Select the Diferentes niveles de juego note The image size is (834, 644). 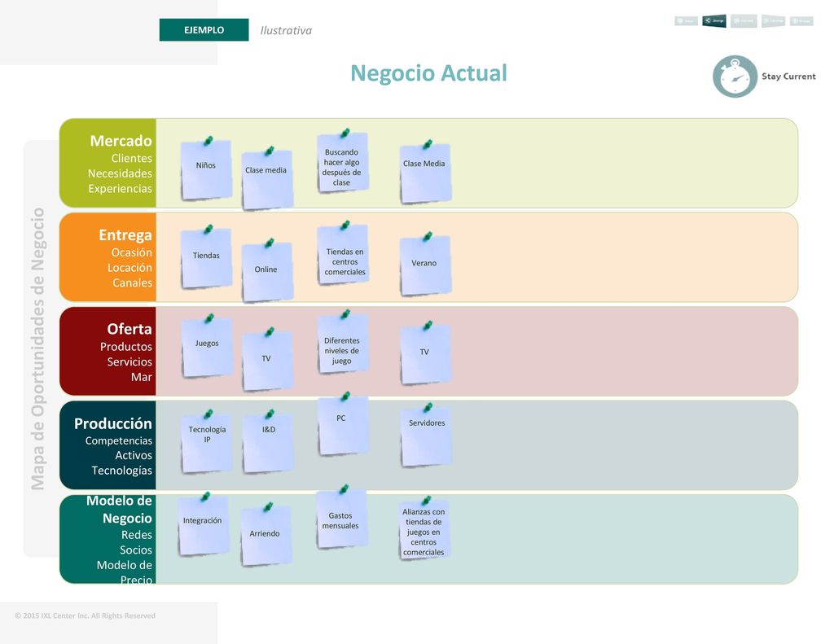(x=343, y=344)
